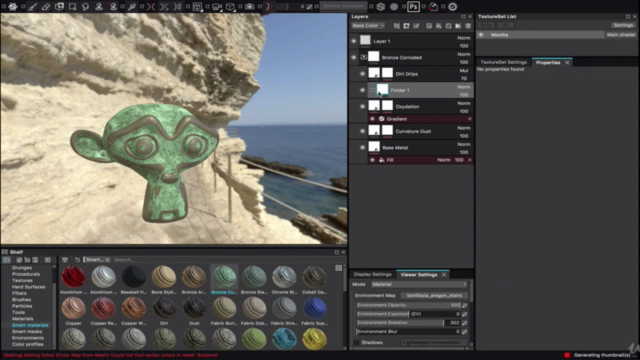This screenshot has height=360, width=640.
Task: Select the Paint brush tool
Action: [33, 7]
